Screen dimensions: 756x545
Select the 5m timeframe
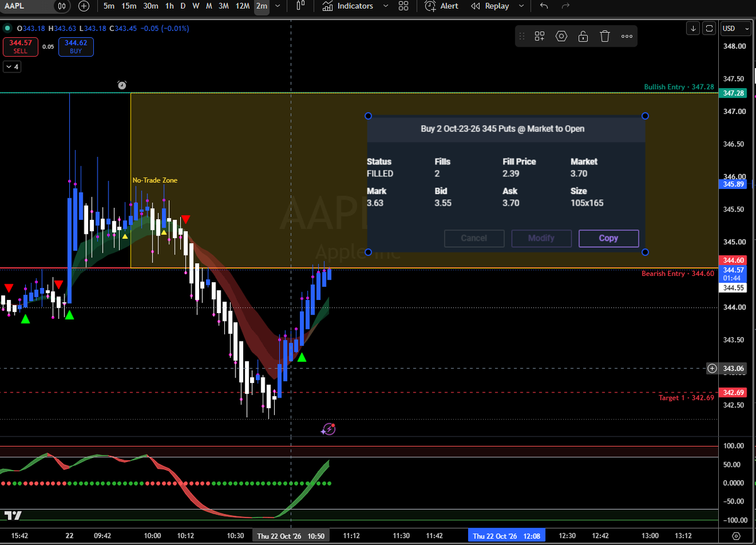click(109, 6)
